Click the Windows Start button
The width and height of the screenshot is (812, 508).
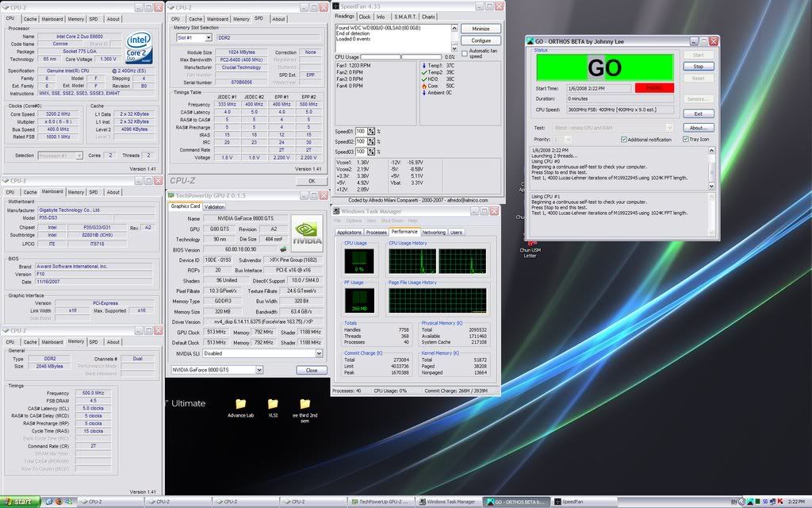[x=17, y=502]
